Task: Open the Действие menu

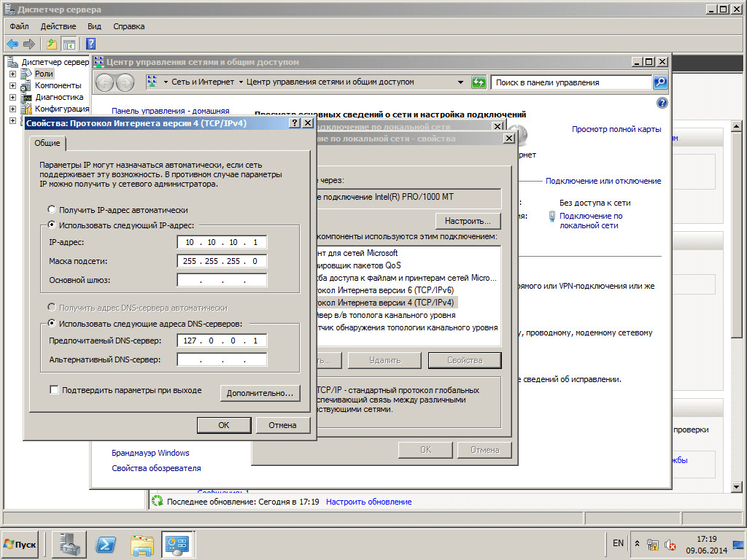Action: pos(58,26)
